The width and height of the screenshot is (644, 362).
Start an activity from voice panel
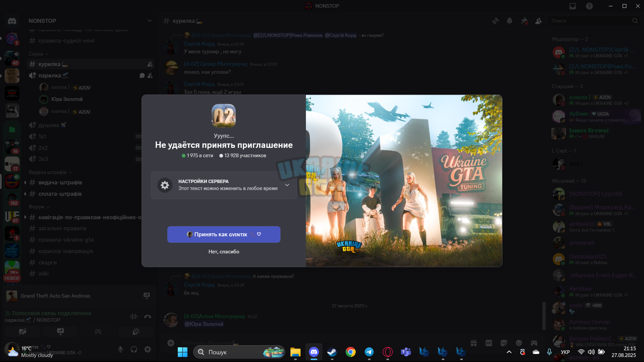(x=98, y=331)
